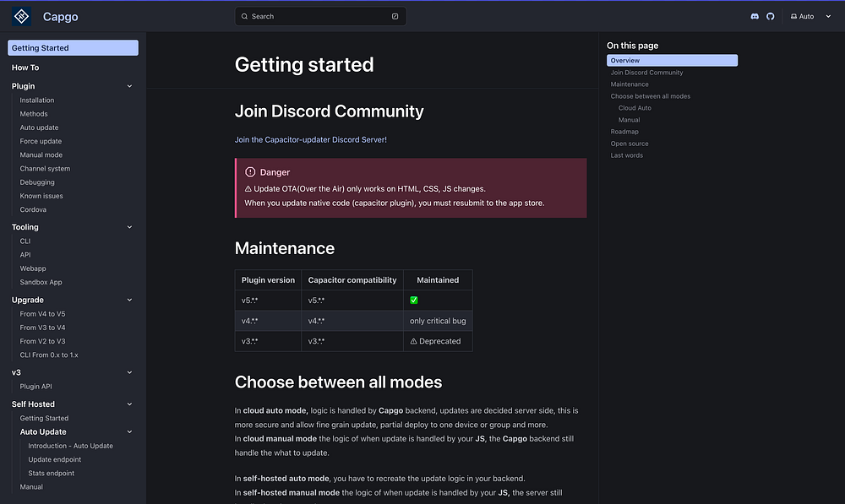Image resolution: width=845 pixels, height=504 pixels.
Task: Click the laptop icon beside Auto
Action: (793, 17)
